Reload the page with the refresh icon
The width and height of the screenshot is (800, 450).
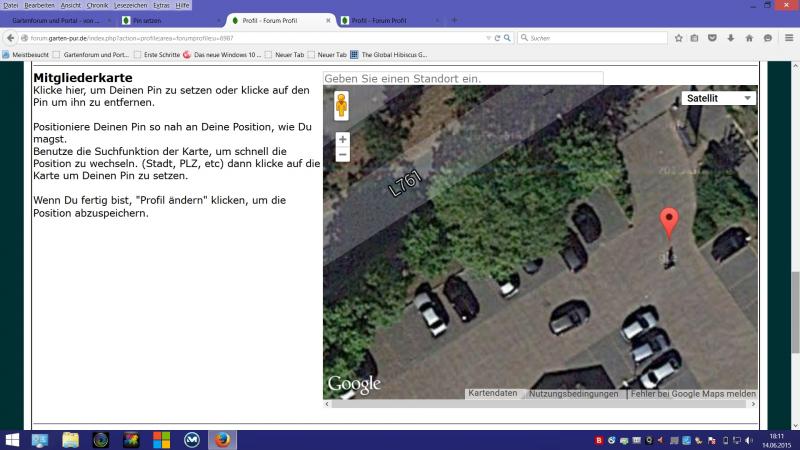click(x=497, y=38)
